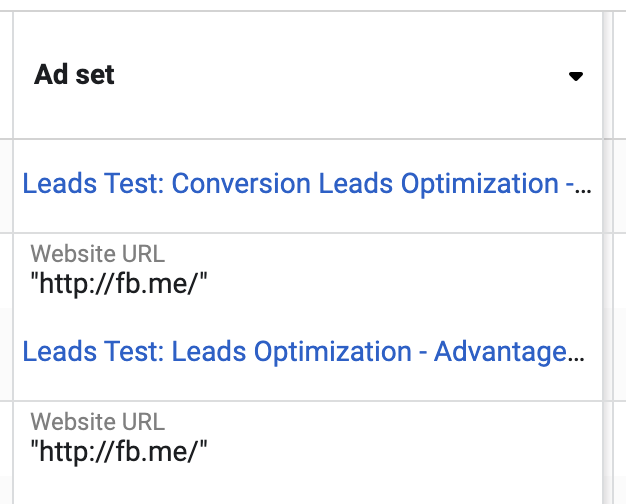This screenshot has width=626, height=504.
Task: Click first Website URL label under Conversion Leads
Action: pyautogui.click(x=97, y=254)
